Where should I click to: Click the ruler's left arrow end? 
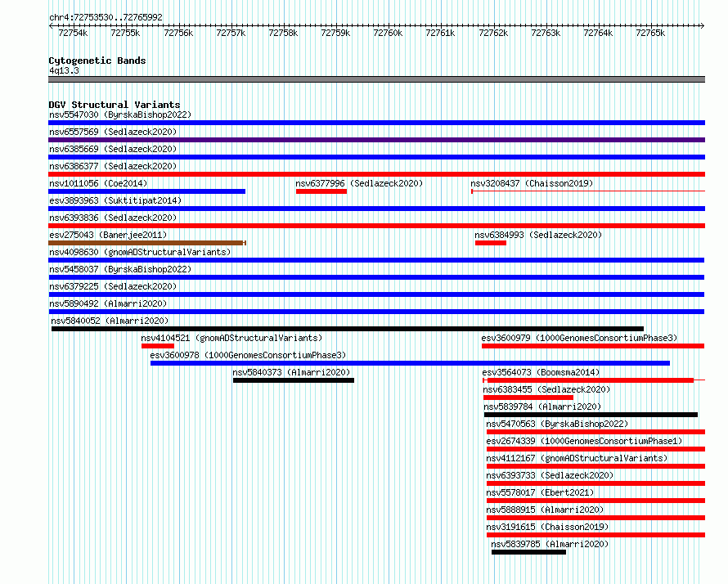(x=51, y=25)
